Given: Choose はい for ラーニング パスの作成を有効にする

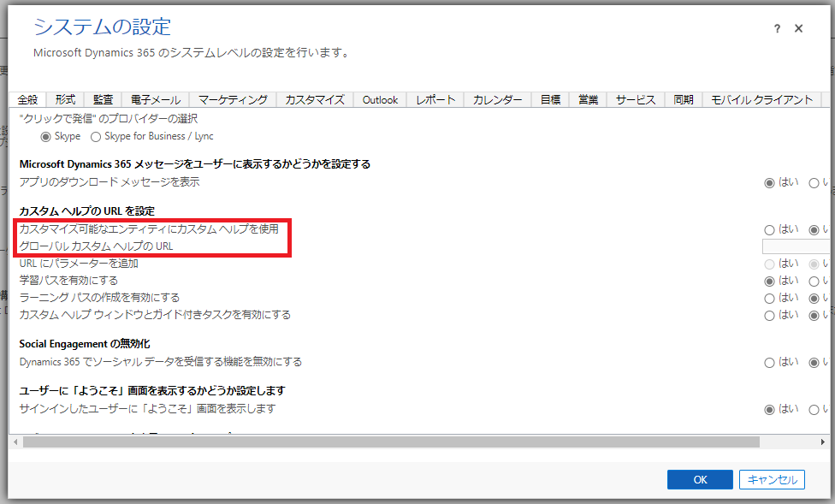Looking at the screenshot, I should coord(769,299).
